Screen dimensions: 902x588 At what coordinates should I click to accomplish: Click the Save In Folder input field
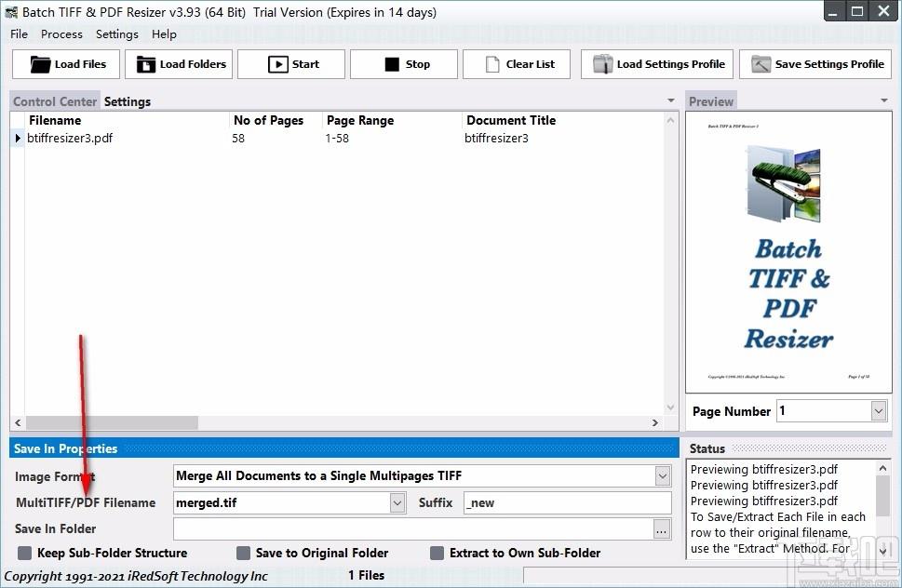click(x=413, y=529)
